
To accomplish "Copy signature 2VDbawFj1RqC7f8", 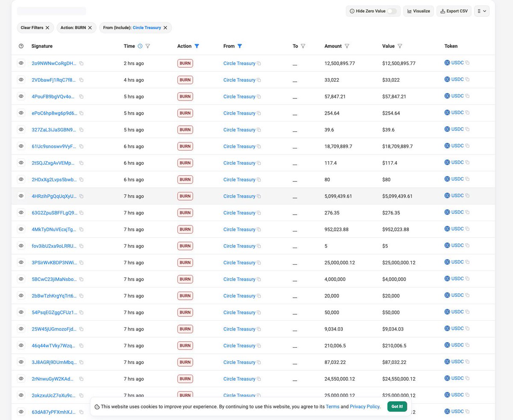I will click(x=81, y=80).
